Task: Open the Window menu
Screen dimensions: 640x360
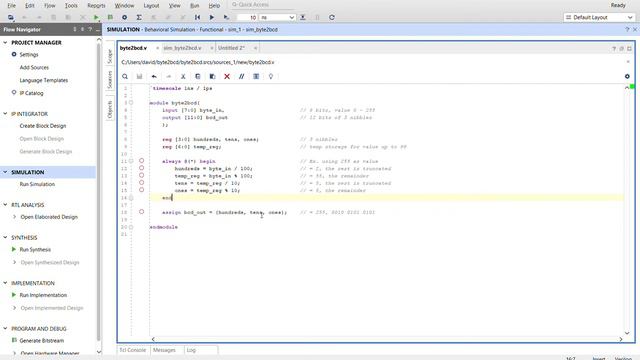Action: coord(124,6)
